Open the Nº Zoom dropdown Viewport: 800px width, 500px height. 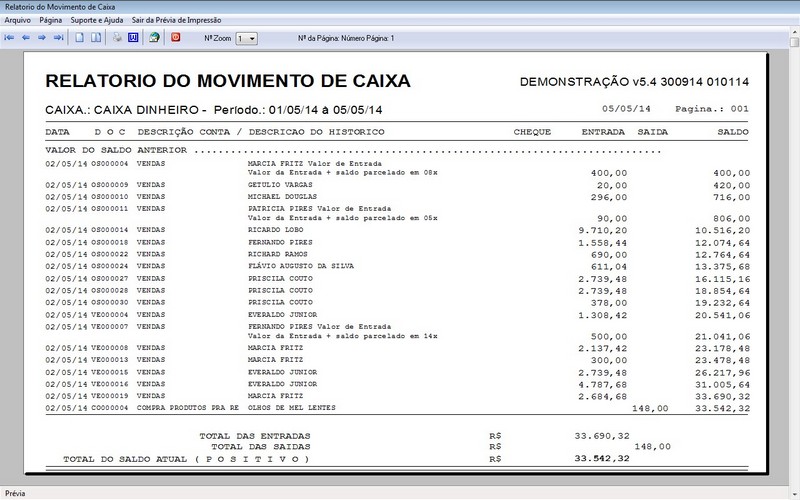[x=246, y=38]
